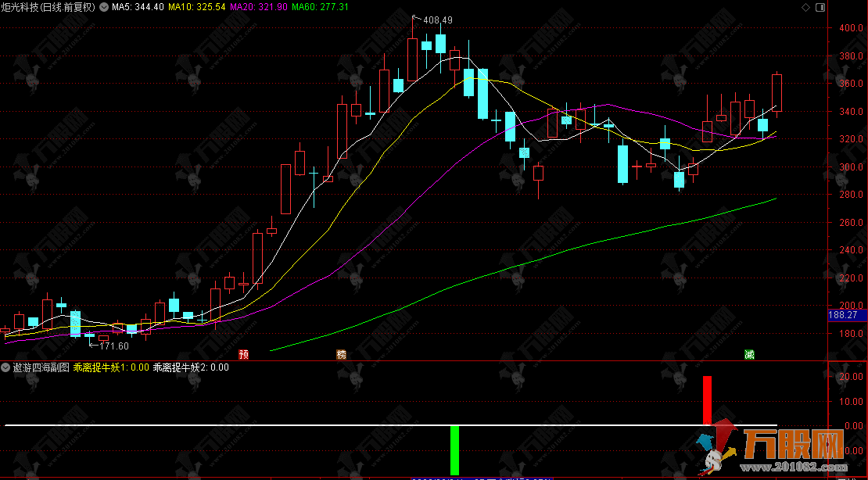Select the MA5: 344.40 indicator label
868x480 pixels.
click(x=138, y=7)
